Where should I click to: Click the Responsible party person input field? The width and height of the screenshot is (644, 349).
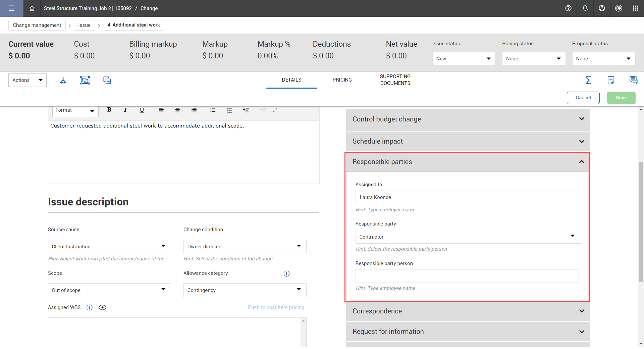467,276
